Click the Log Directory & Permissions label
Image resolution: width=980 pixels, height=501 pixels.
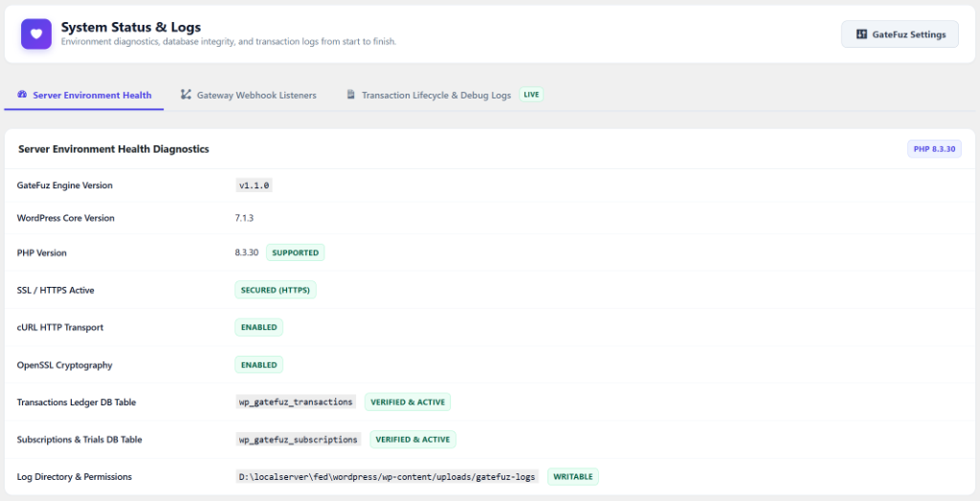click(x=75, y=477)
